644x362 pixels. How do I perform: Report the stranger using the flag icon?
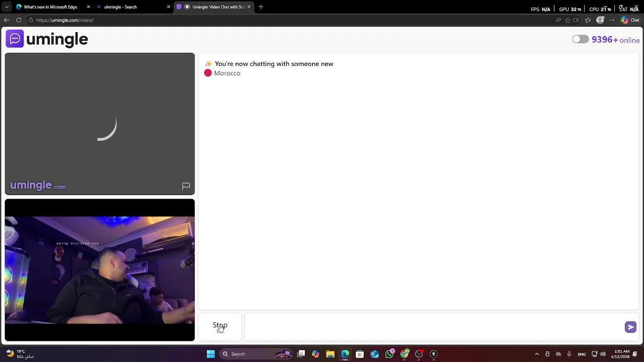point(186,186)
